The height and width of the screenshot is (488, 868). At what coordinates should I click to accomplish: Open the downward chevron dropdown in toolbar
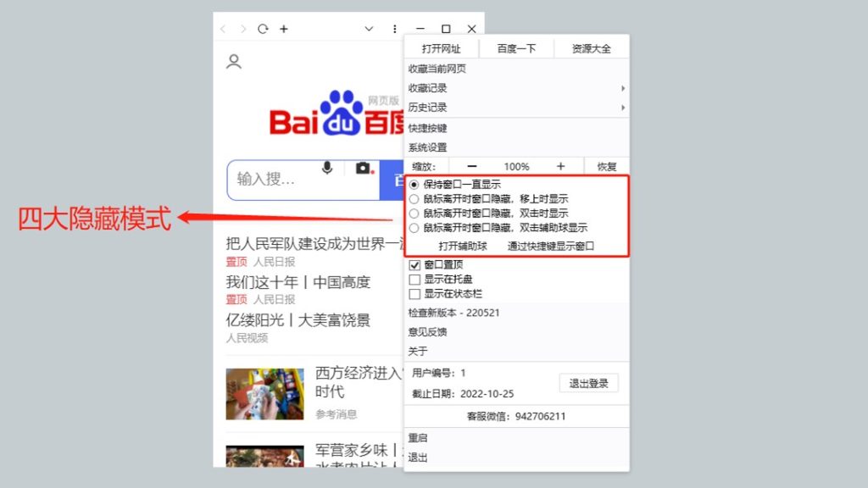point(369,29)
